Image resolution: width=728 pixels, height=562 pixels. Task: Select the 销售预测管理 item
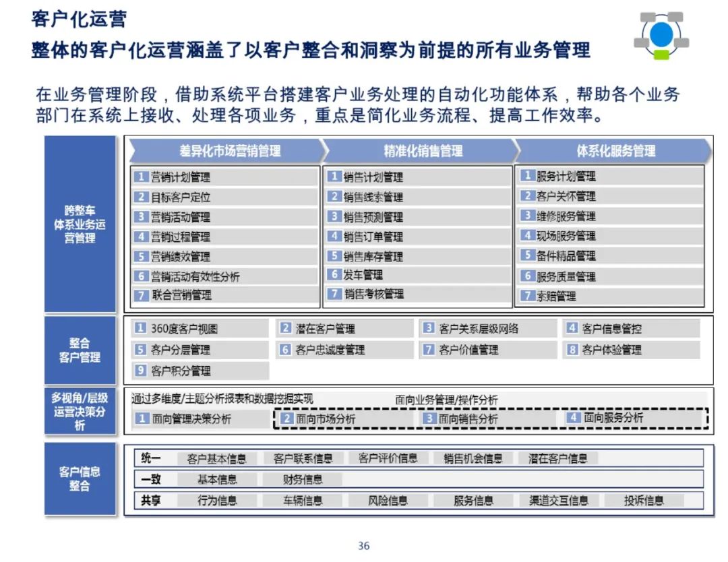point(418,217)
